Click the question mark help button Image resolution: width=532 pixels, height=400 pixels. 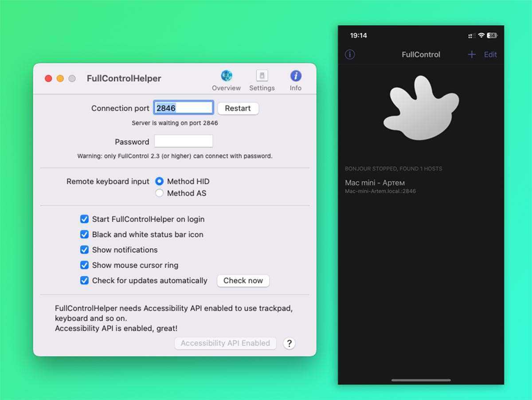tap(289, 343)
